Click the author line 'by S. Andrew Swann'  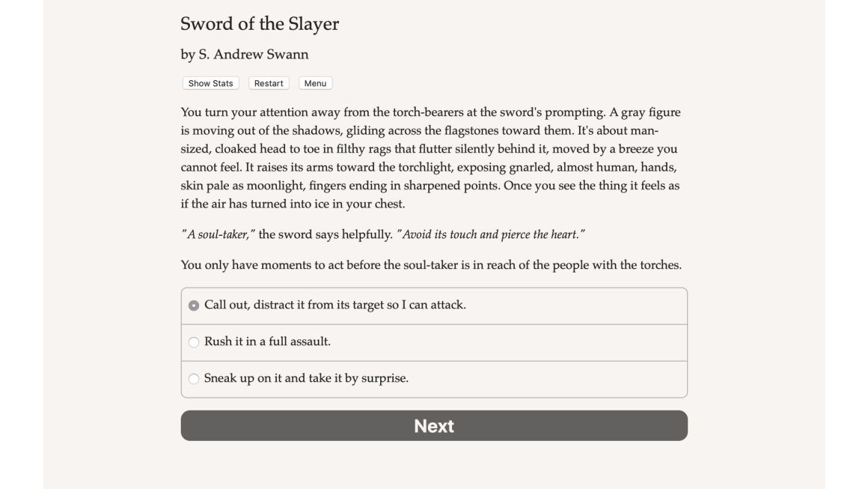coord(245,54)
